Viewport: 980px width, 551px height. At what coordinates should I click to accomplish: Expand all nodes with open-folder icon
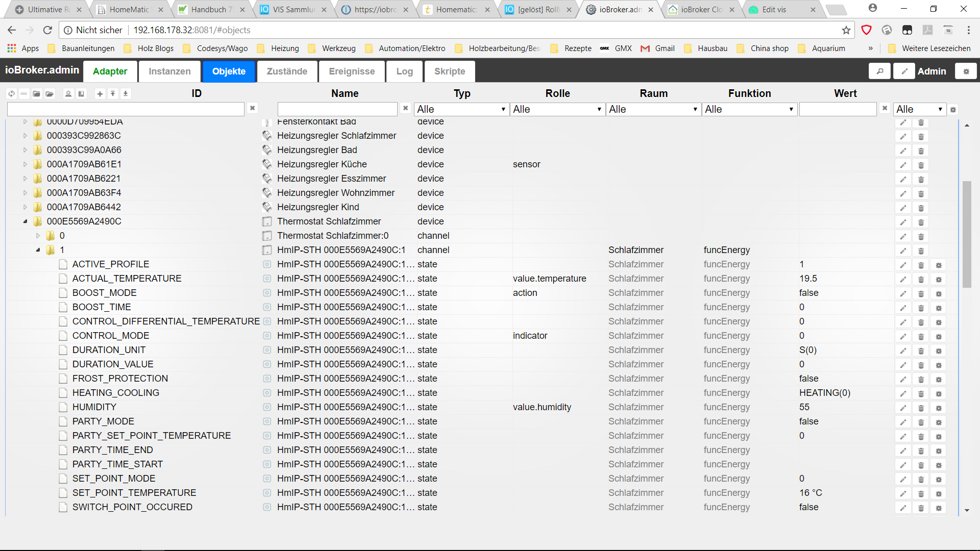coord(50,94)
